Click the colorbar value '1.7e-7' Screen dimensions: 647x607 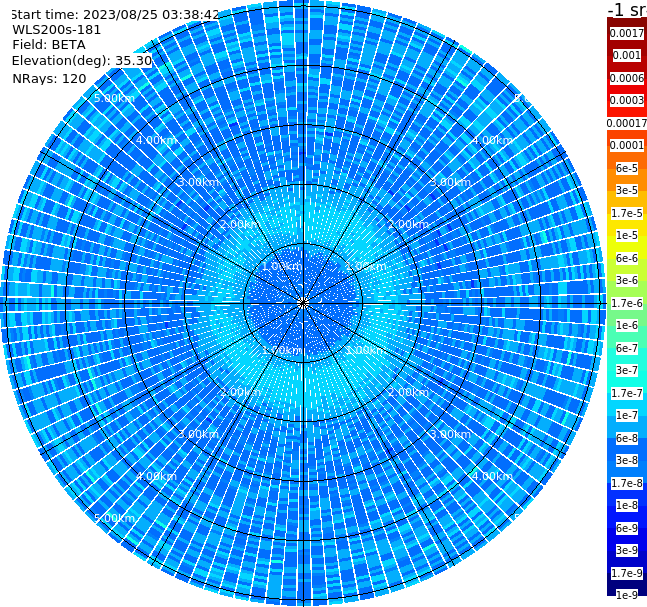coord(627,393)
